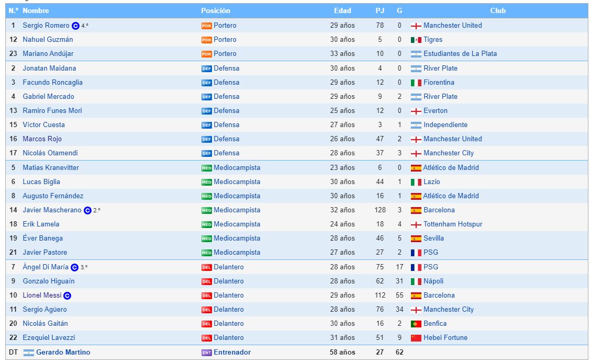Screen dimensions: 591x364
Task: Open Nicolás Gaitán player link
Action: coord(45,324)
